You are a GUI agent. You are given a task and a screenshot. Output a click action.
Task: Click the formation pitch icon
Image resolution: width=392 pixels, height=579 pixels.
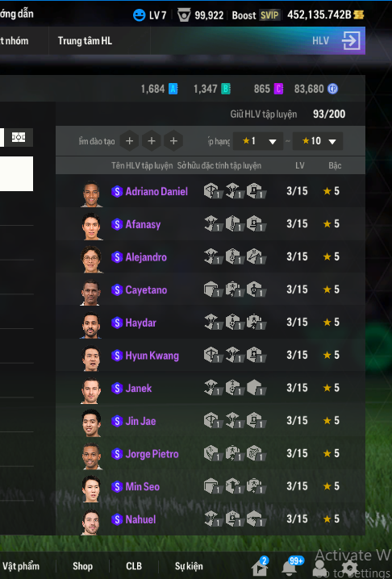[x=19, y=137]
